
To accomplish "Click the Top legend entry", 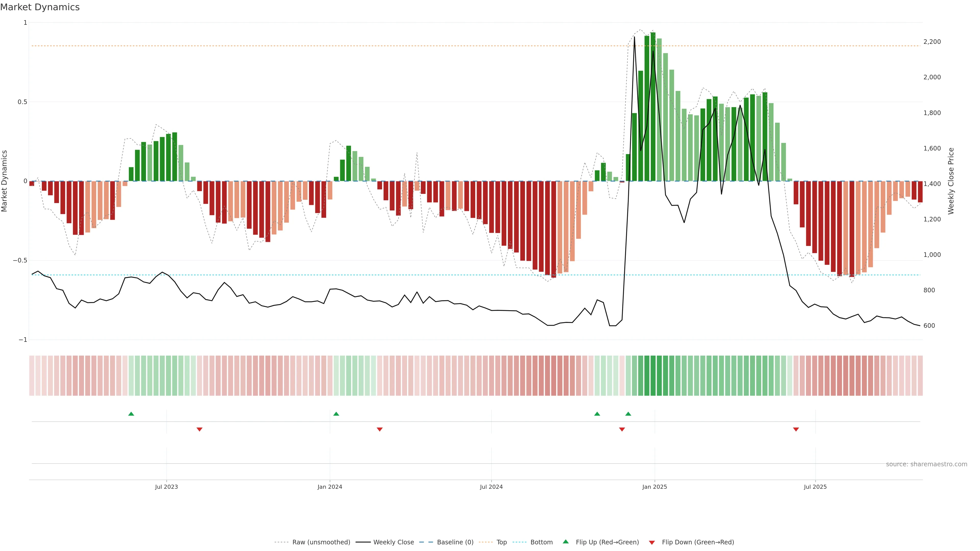I will 501,542.
